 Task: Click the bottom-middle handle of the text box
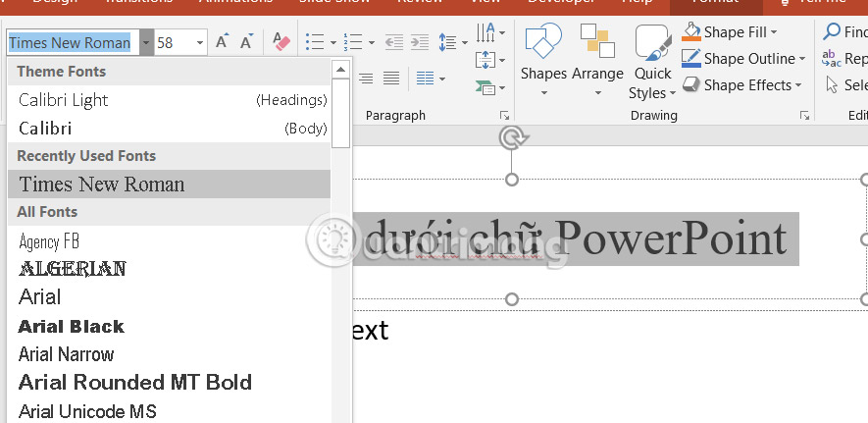click(512, 299)
